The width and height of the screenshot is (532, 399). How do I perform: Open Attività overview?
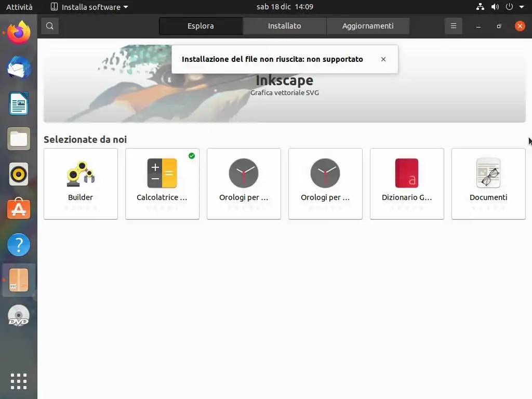click(x=19, y=7)
